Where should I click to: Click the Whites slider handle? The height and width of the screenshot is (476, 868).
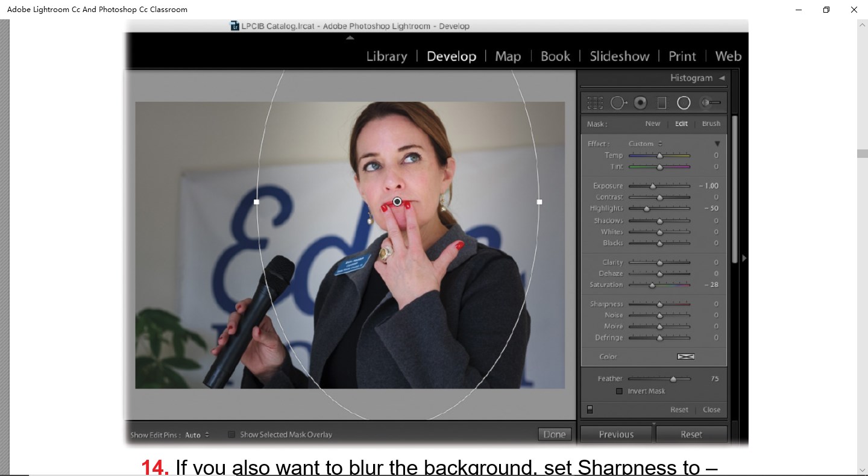659,232
